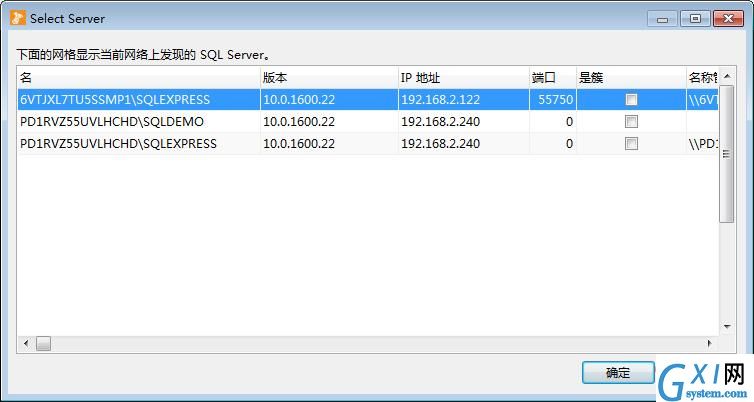Click the 确定 button
Viewport: 754px width, 402px height.
(618, 373)
